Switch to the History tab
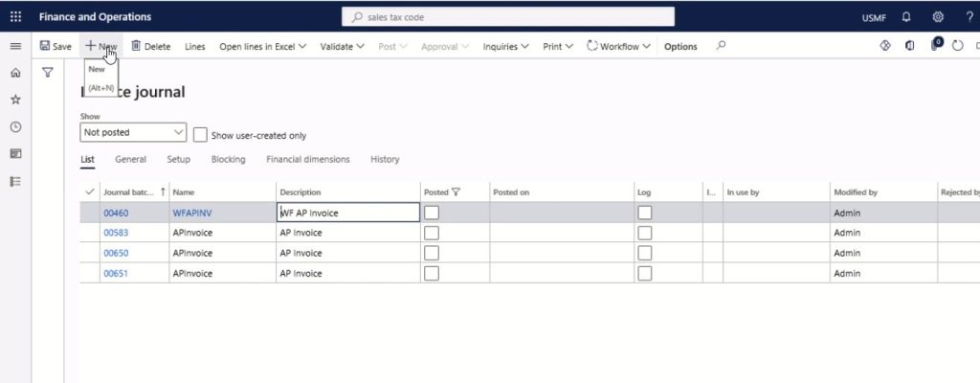This screenshot has width=980, height=383. (385, 159)
